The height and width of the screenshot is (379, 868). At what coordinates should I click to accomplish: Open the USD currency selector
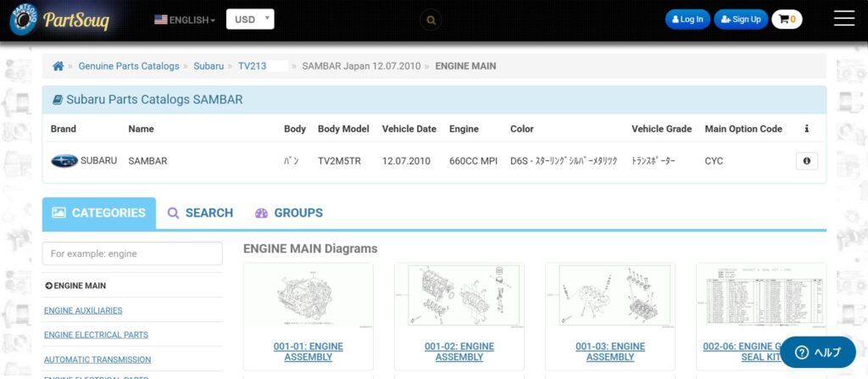[x=250, y=20]
